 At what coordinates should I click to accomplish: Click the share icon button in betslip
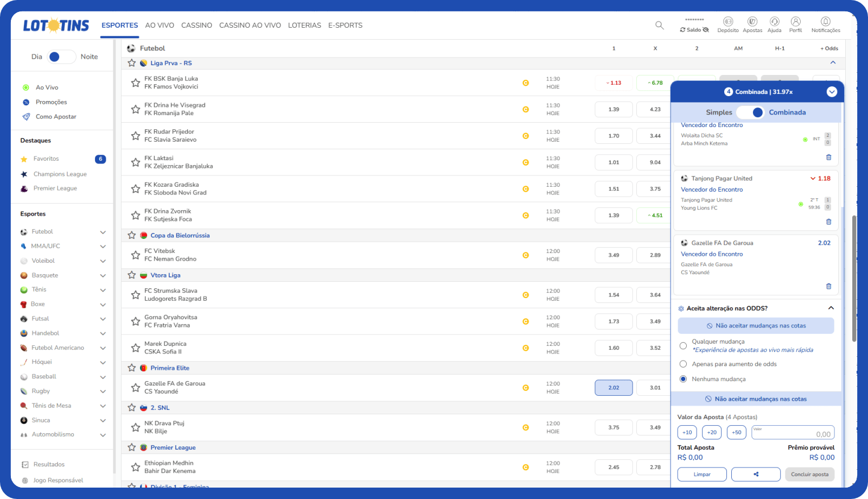click(756, 474)
